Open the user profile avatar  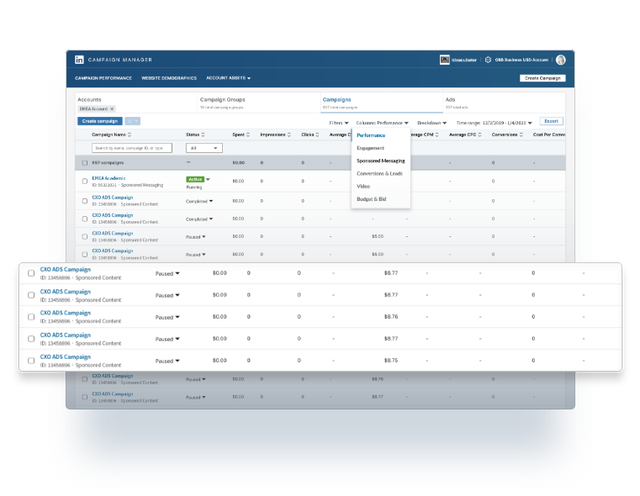[x=561, y=60]
